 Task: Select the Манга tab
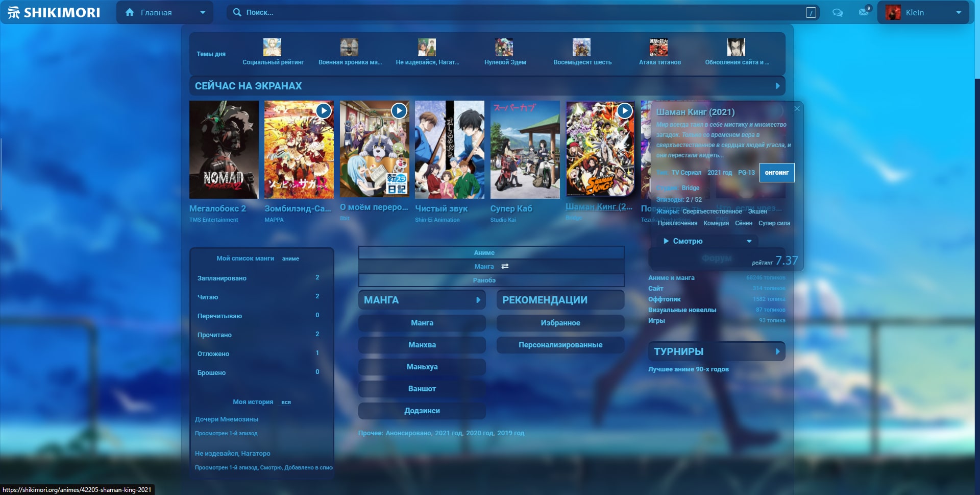pyautogui.click(x=484, y=266)
